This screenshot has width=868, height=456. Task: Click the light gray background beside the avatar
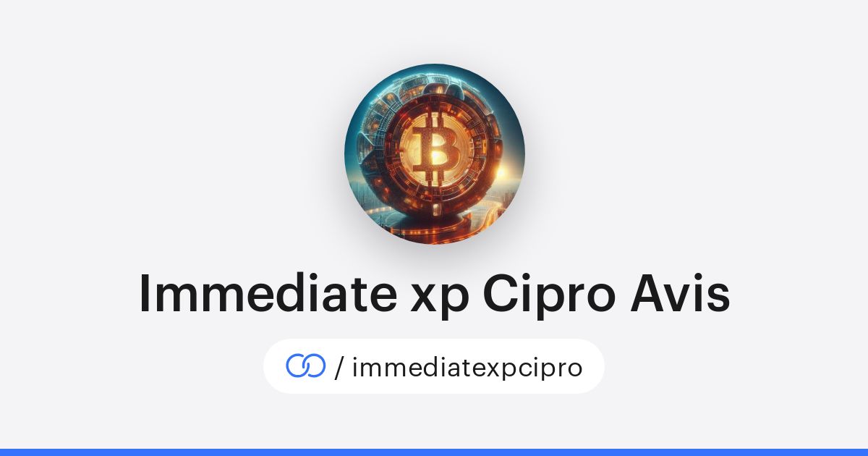[x=217, y=145]
